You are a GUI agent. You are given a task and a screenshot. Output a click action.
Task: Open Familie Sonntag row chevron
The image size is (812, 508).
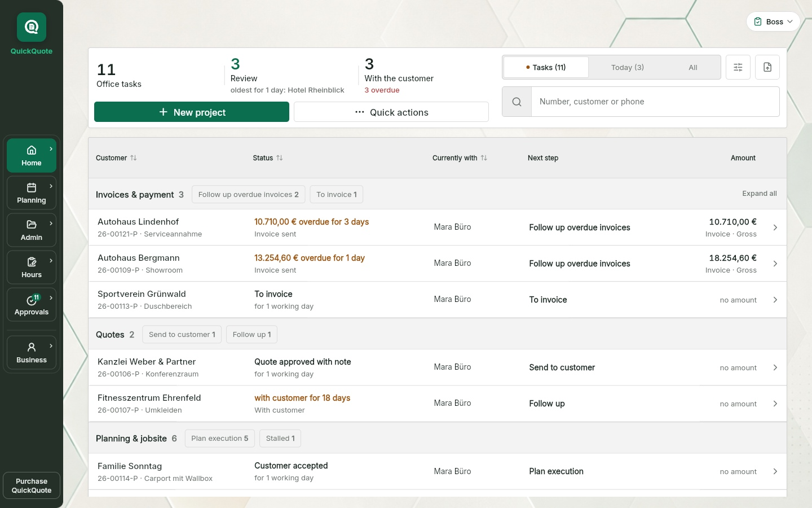pos(775,471)
